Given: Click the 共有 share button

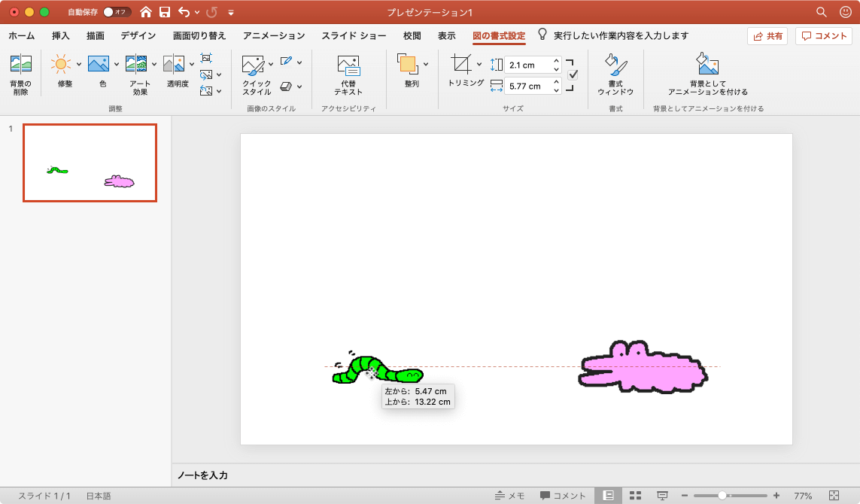Looking at the screenshot, I should click(767, 36).
